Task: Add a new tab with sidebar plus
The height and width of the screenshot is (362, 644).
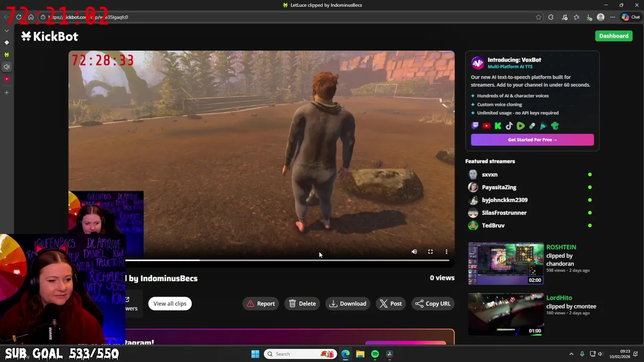Action: (7, 93)
